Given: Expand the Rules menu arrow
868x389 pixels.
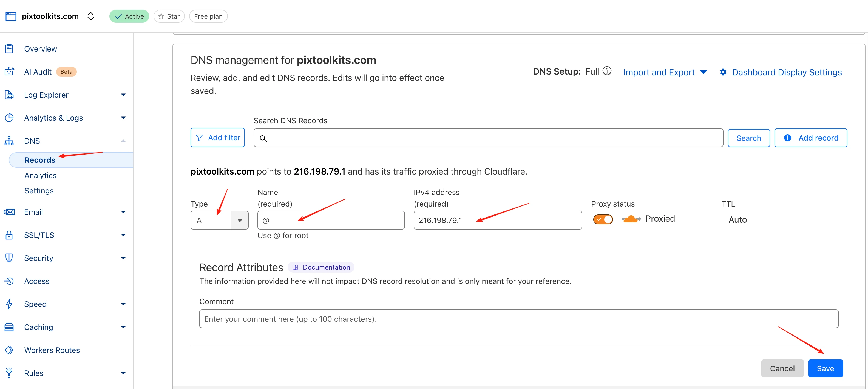Looking at the screenshot, I should 123,373.
